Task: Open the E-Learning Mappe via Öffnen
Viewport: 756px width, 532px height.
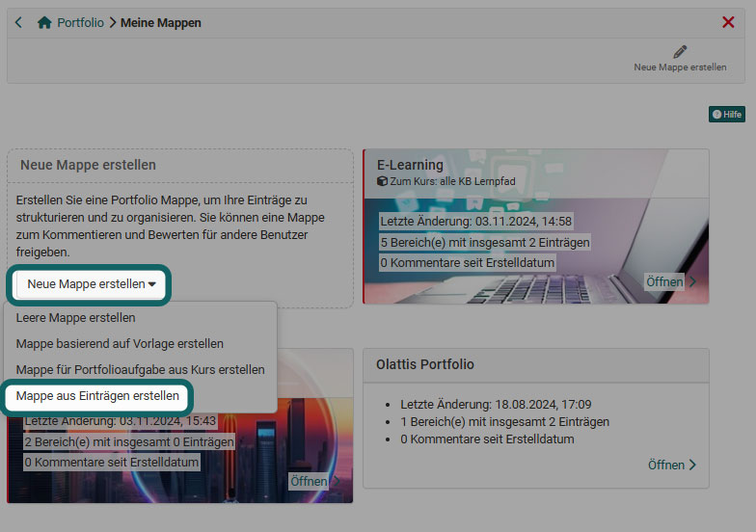Action: pyautogui.click(x=664, y=281)
